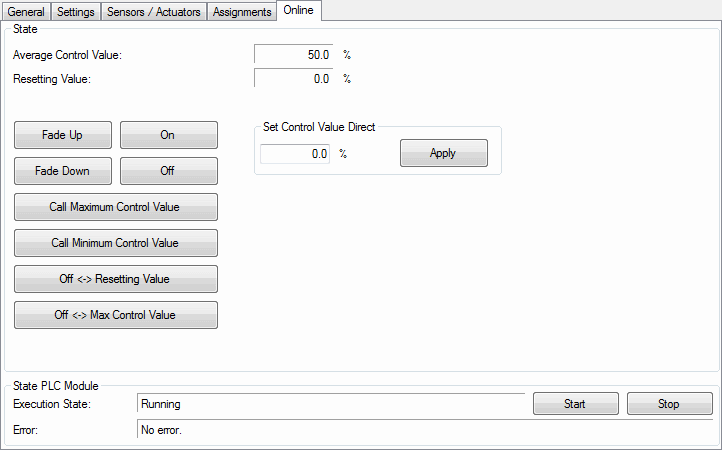Call Minimum Control Value
722x450 pixels.
point(116,243)
